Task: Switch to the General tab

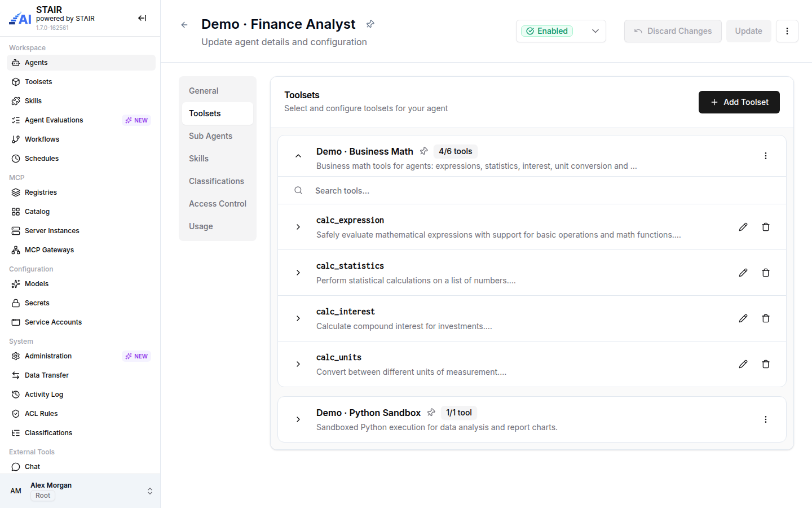Action: pos(218,91)
